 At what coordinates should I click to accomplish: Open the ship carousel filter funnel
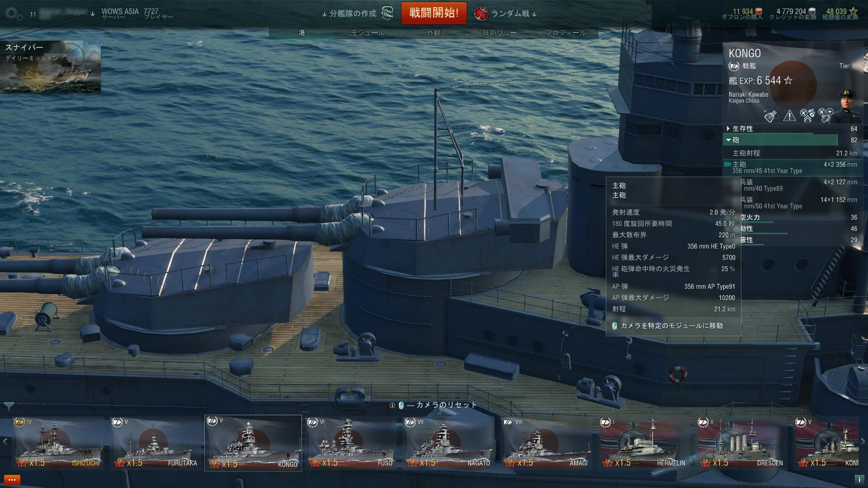(9, 405)
